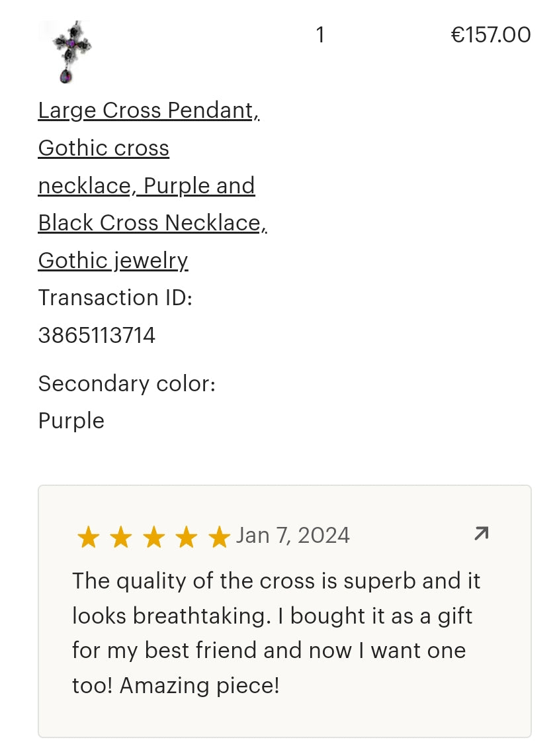Click the 'Secondary color:' label
Screen dimensions: 559x756
pos(127,384)
